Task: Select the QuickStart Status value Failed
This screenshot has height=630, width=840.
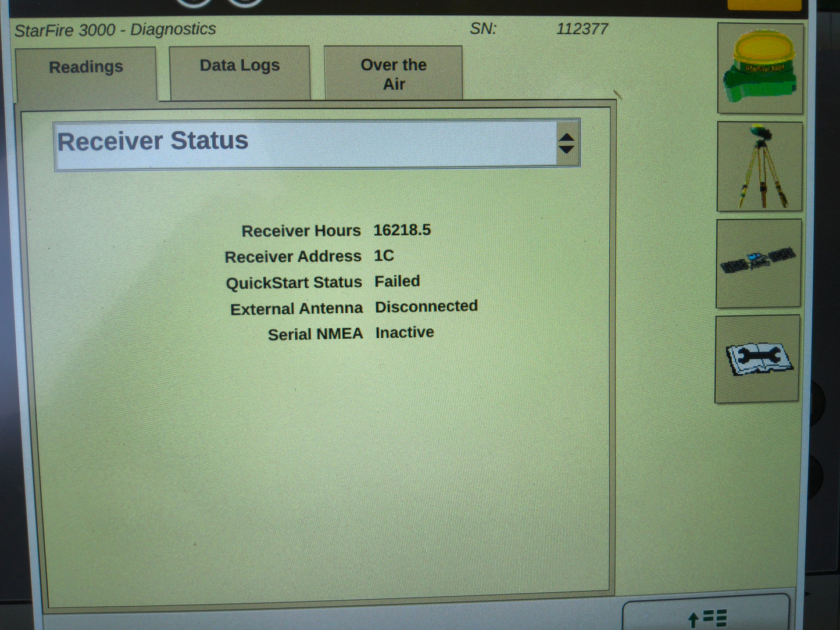Action: 397,281
